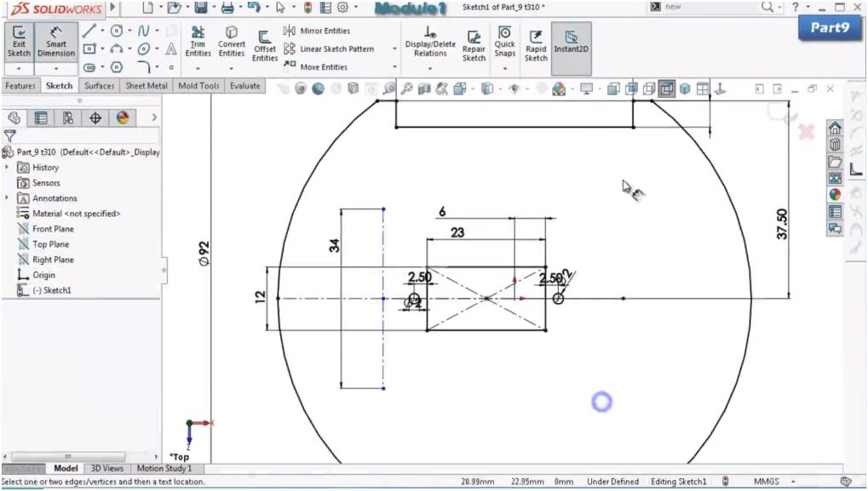
Task: Open FeatureManager design tree tab
Action: click(14, 117)
